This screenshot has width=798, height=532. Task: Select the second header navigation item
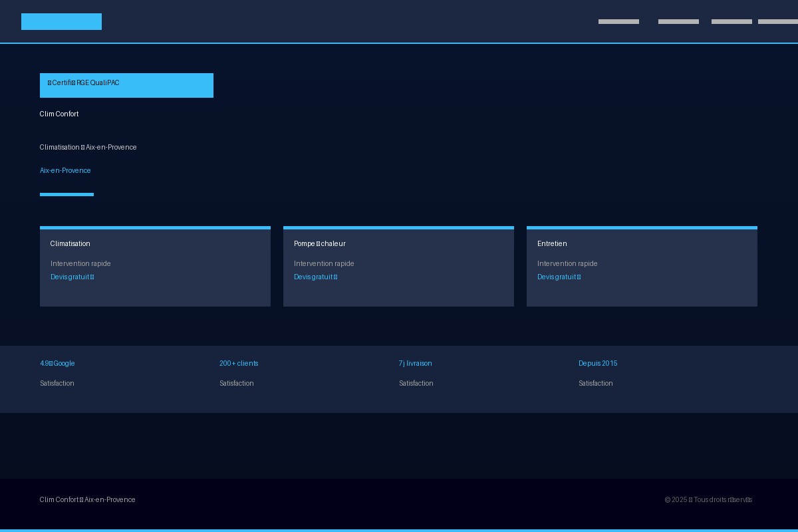tap(678, 22)
